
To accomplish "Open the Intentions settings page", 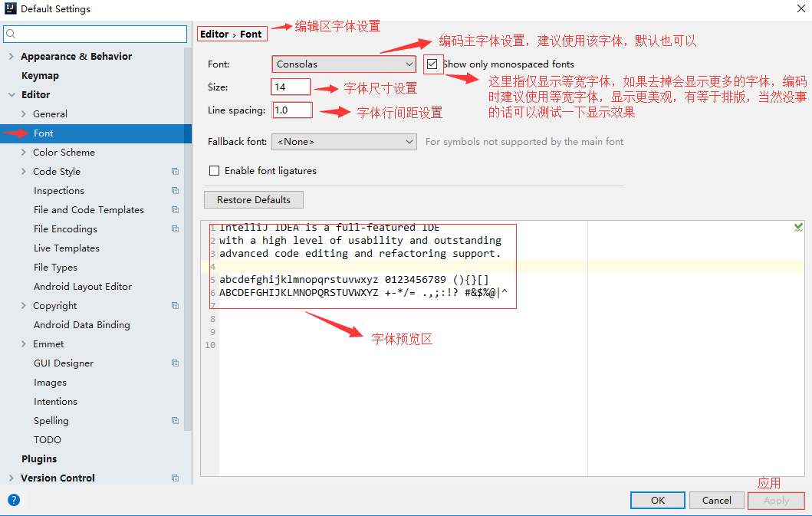I will [x=55, y=402].
